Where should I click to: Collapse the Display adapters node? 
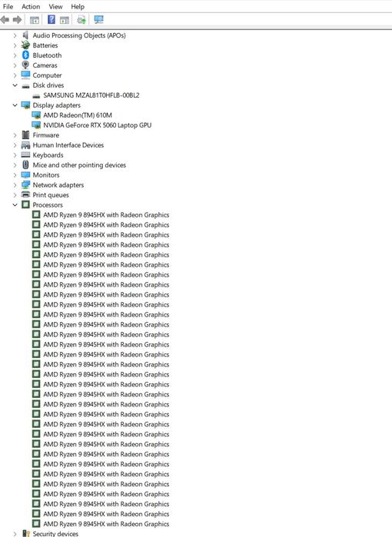(x=15, y=105)
